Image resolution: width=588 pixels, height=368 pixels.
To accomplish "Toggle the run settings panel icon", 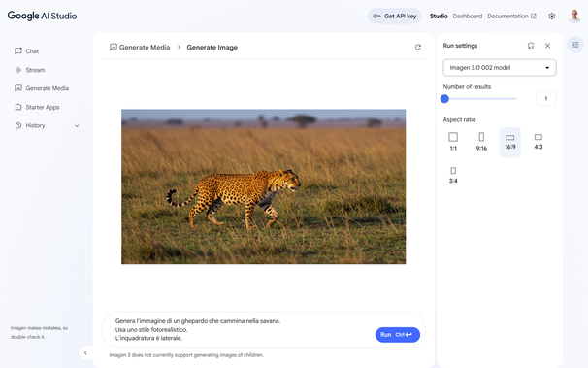I will [575, 45].
